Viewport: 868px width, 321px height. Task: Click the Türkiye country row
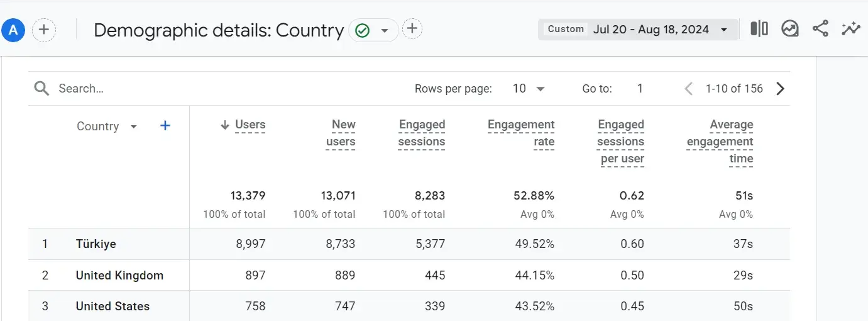409,244
